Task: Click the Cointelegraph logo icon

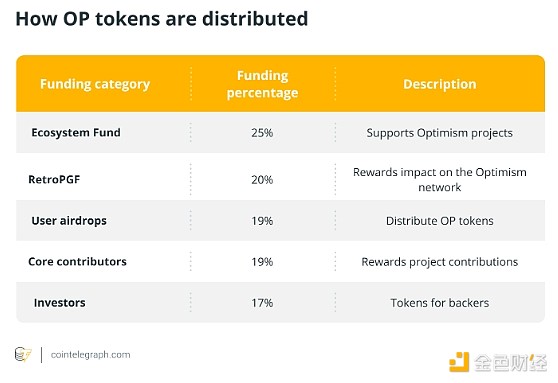Action: pos(23,355)
